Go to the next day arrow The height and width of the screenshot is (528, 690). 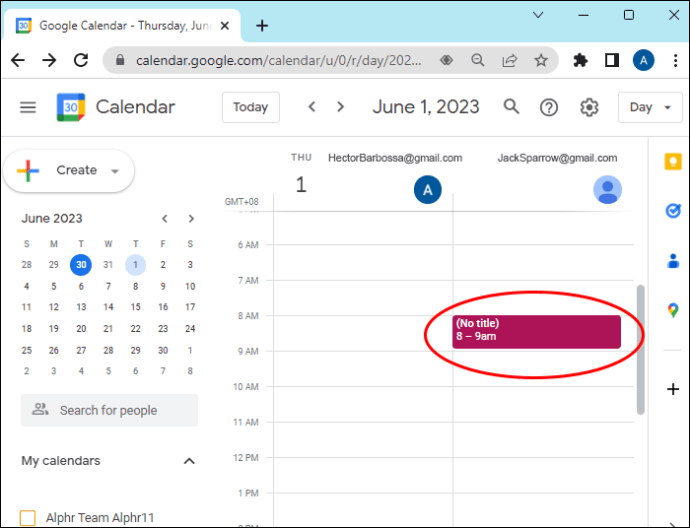pyautogui.click(x=340, y=107)
